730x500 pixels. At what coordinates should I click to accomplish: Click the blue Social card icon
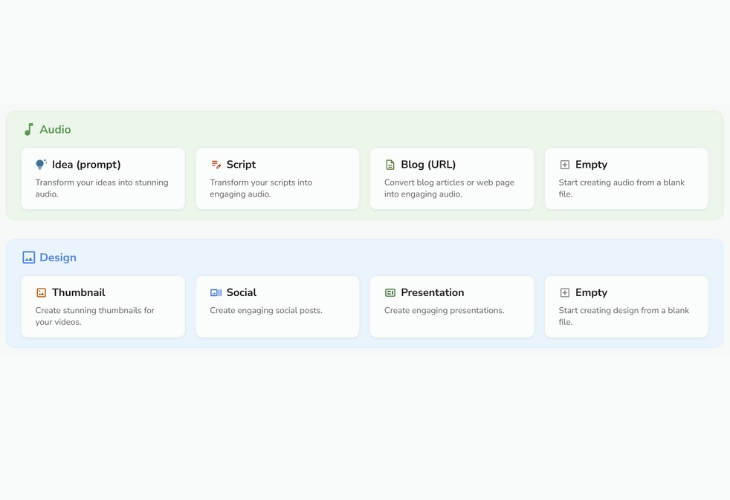pyautogui.click(x=216, y=292)
